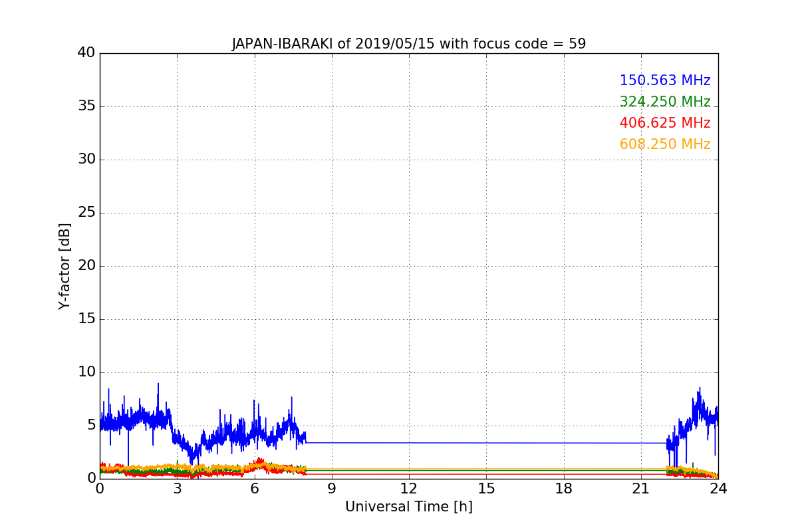Image resolution: width=798 pixels, height=532 pixels.
Task: Select the red 406.625 MHz legend label
Action: tap(665, 124)
